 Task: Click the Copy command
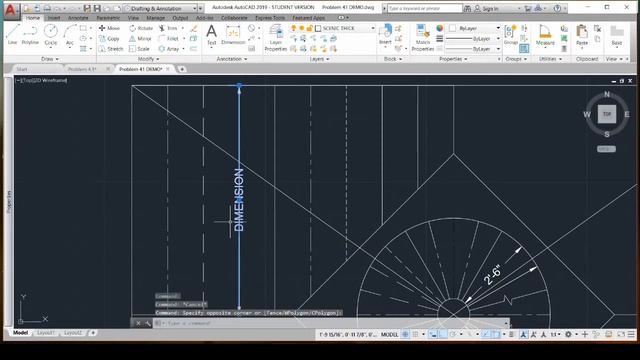[x=109, y=38]
